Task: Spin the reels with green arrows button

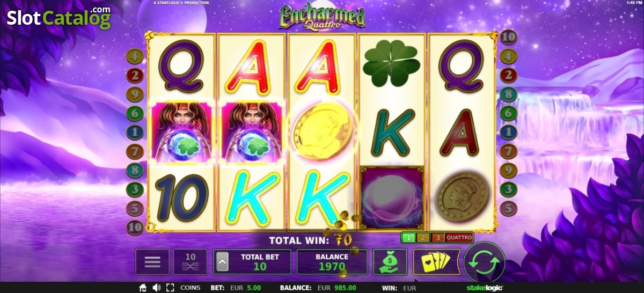Action: click(485, 262)
